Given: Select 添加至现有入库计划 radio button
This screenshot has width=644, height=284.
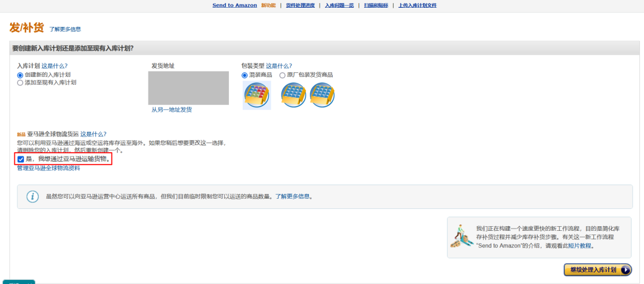Looking at the screenshot, I should 20,82.
